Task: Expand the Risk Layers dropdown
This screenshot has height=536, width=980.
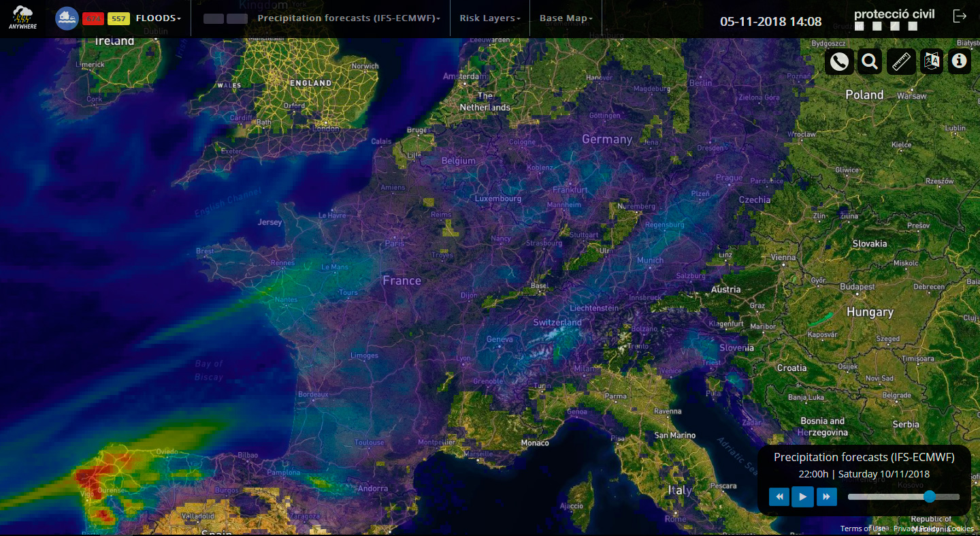Action: (489, 18)
